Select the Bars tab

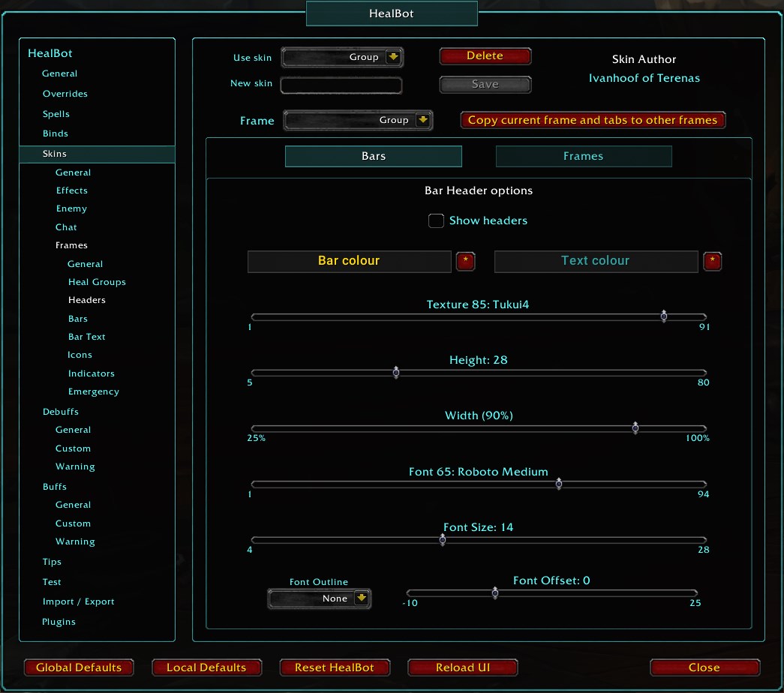(x=373, y=156)
